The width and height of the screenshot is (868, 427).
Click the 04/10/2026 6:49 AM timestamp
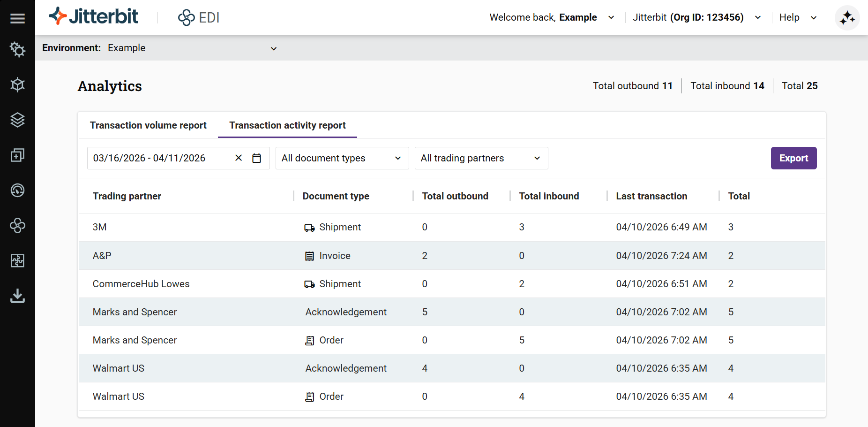click(x=661, y=227)
